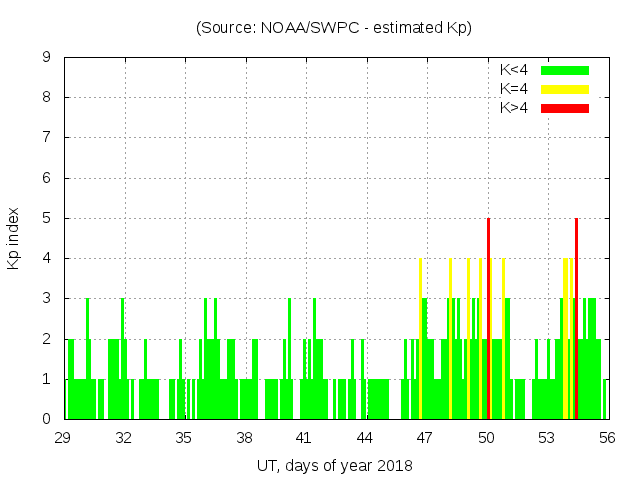Click x-axis tick label 50
The width and height of the screenshot is (640, 480).
click(486, 438)
